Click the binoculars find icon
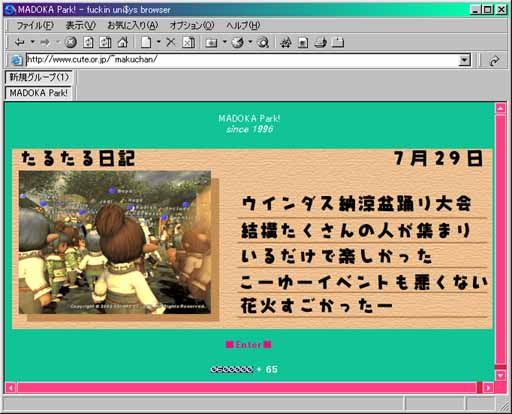Screen dimensions: 512x414 coord(286,42)
